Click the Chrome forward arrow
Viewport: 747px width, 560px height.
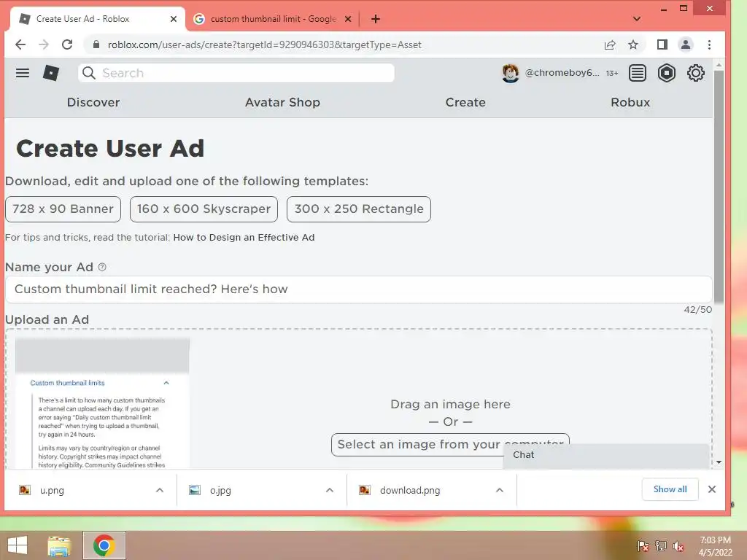(44, 44)
